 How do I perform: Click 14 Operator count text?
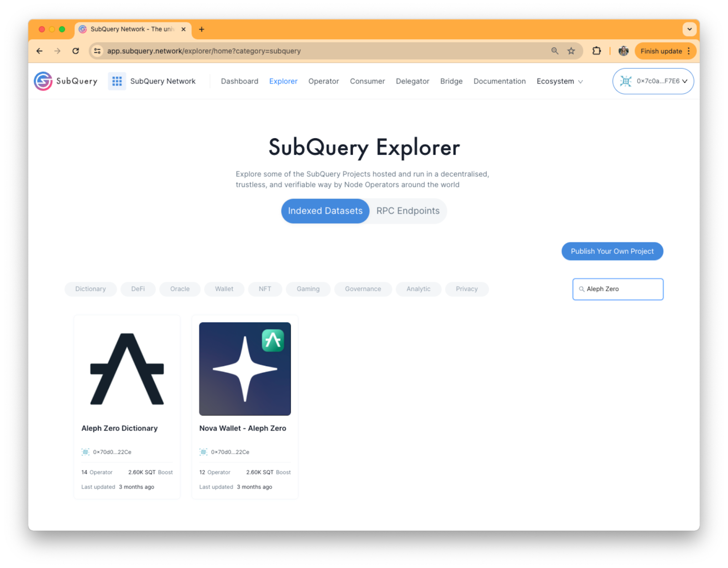click(97, 472)
